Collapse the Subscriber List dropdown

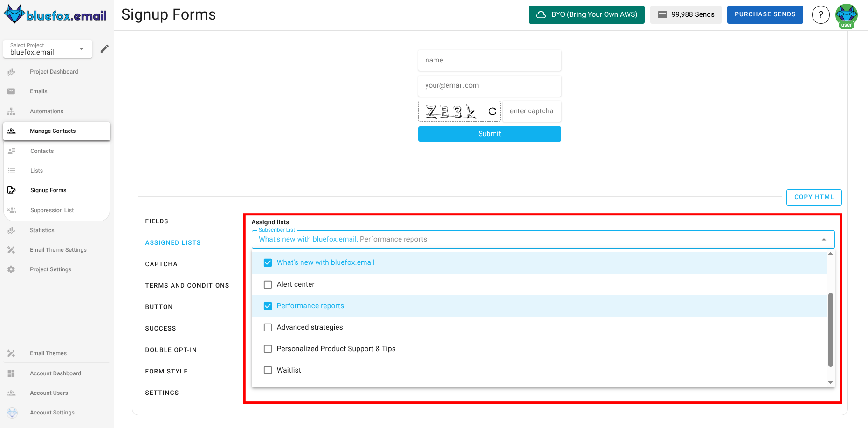[823, 239]
